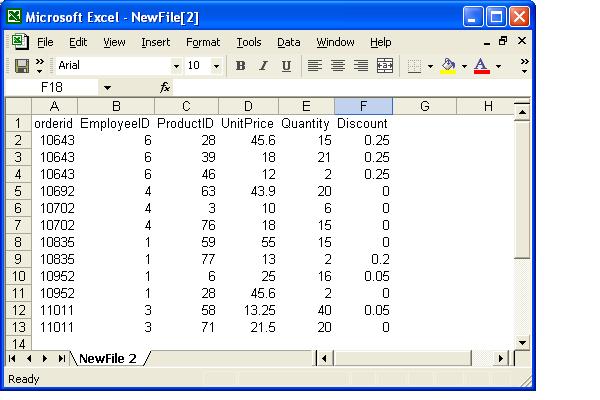Select cell containing 'EmployeeID'

(116, 123)
